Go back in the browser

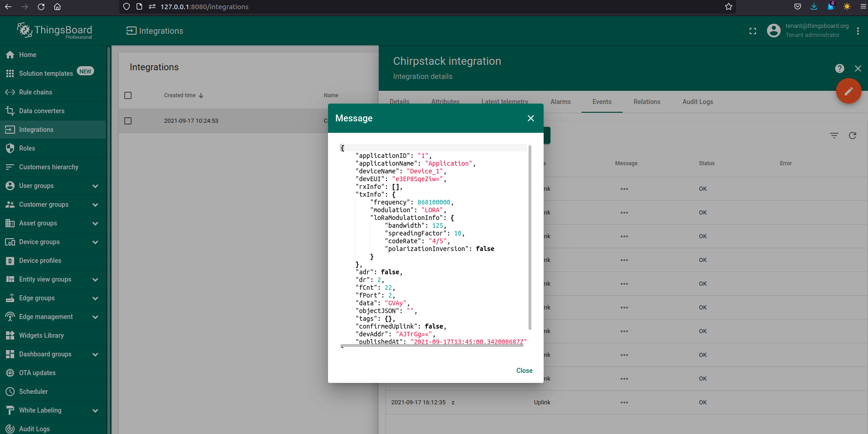pos(8,6)
